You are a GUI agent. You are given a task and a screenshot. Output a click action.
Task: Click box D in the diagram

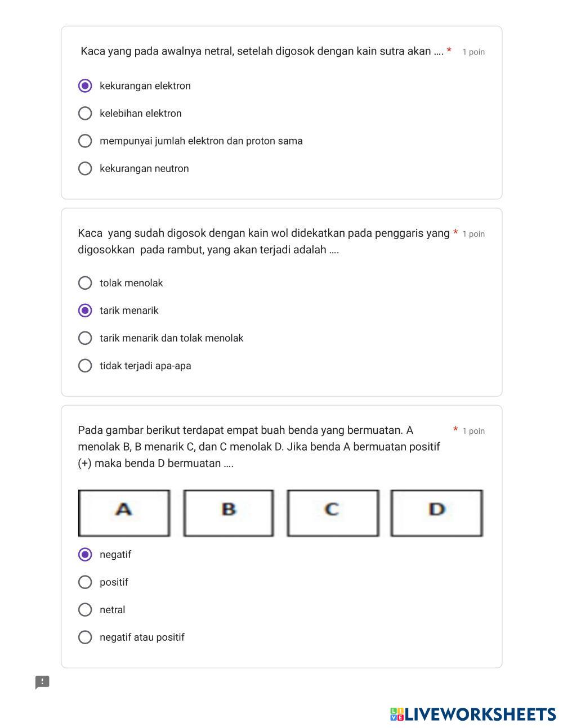437,513
